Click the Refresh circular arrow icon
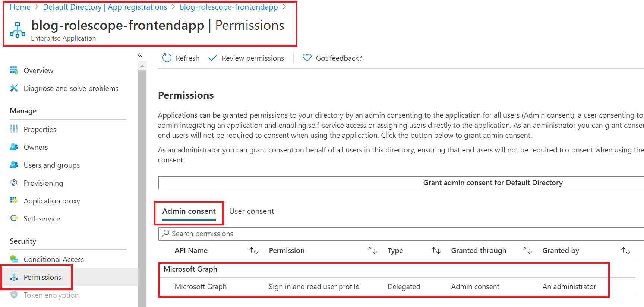The height and width of the screenshot is (307, 644). click(167, 58)
